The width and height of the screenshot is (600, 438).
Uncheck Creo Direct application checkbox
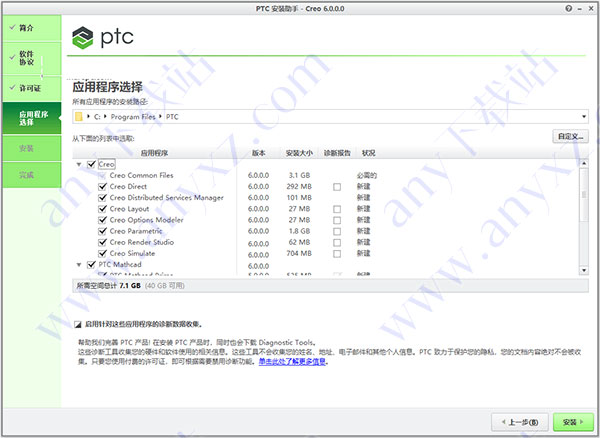pyautogui.click(x=102, y=186)
